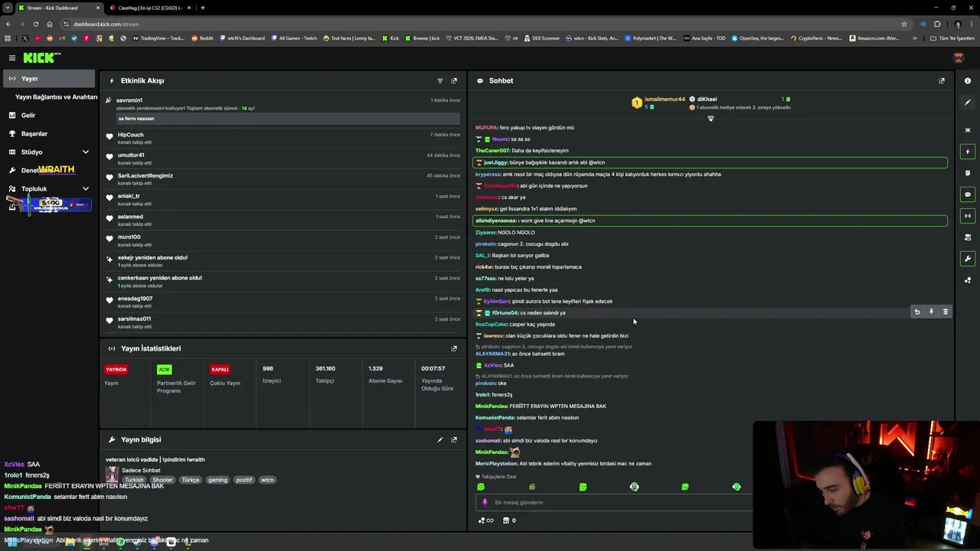
Task: Pin the f0rtune04 chat message
Action: coord(931,311)
